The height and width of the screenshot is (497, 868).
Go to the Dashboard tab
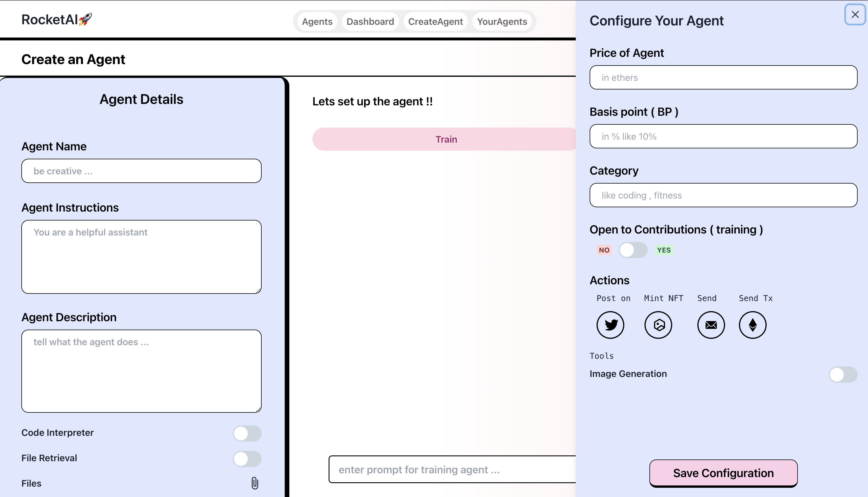(x=370, y=22)
